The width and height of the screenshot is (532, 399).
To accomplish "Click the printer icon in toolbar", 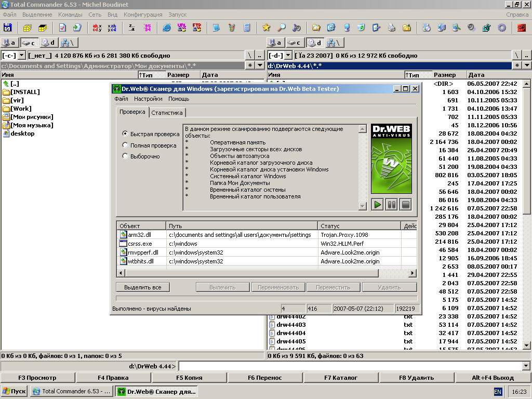I will pyautogui.click(x=392, y=28).
